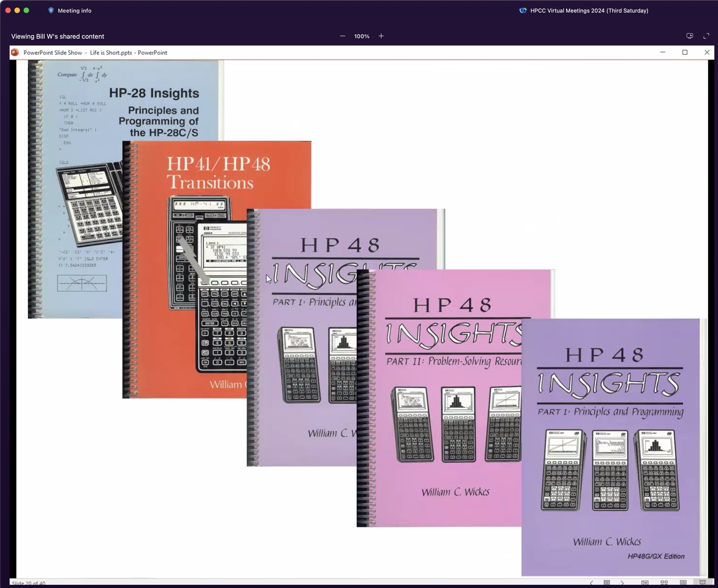This screenshot has width=718, height=588.
Task: Click the Webex icon beside the meeting title
Action: pos(523,11)
